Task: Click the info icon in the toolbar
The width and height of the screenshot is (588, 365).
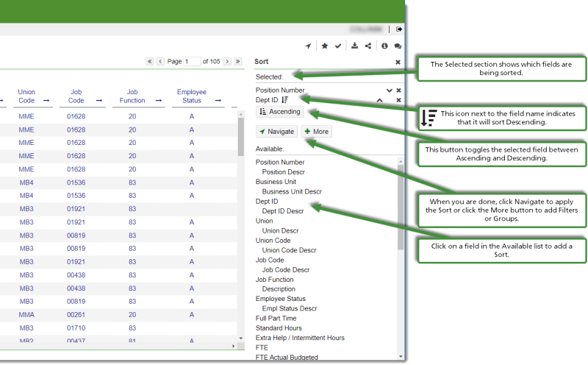Action: point(384,46)
